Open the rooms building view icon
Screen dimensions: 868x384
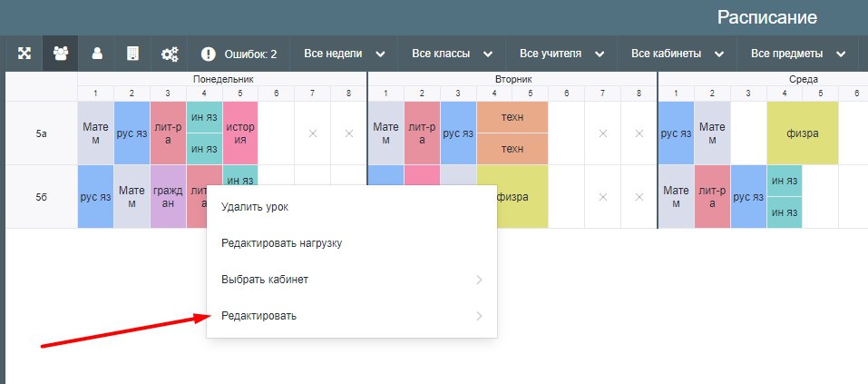click(x=132, y=54)
